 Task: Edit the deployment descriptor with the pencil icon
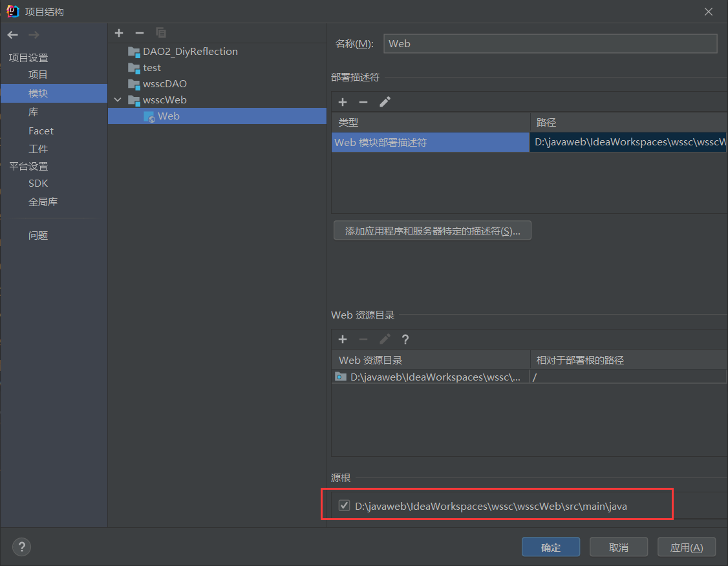[385, 102]
